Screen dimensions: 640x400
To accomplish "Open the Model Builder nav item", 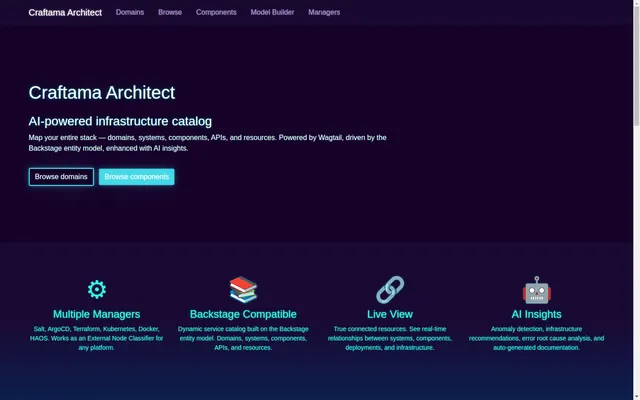I will coord(272,12).
